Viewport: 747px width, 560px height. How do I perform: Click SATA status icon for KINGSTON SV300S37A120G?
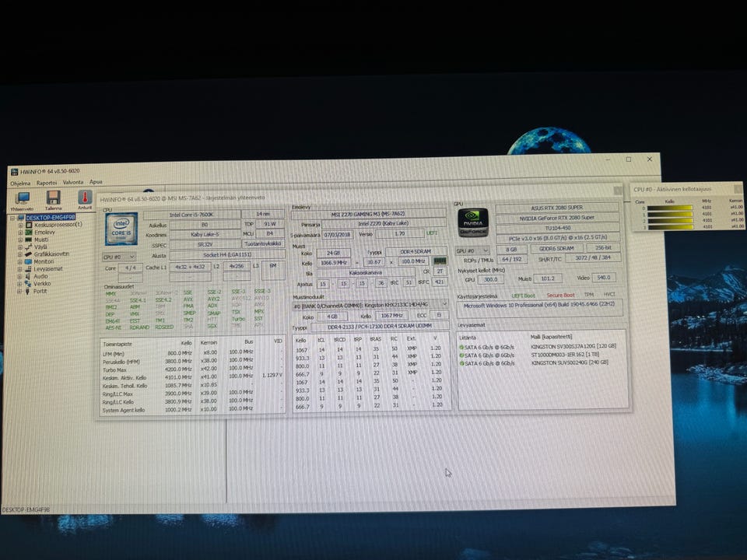pyautogui.click(x=461, y=347)
